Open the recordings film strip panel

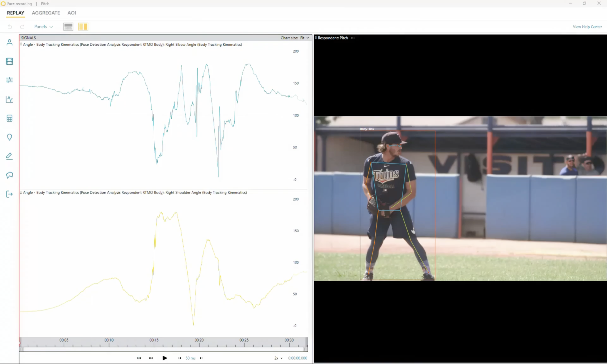(9, 61)
